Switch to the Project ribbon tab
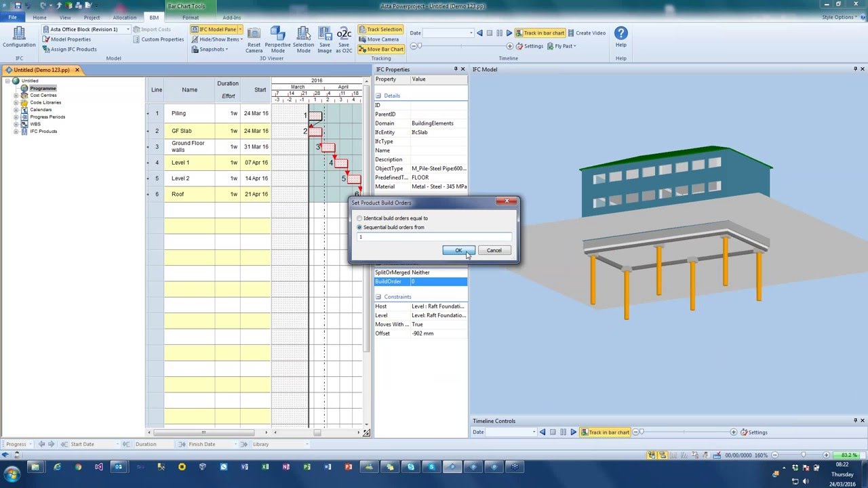 pos(92,18)
